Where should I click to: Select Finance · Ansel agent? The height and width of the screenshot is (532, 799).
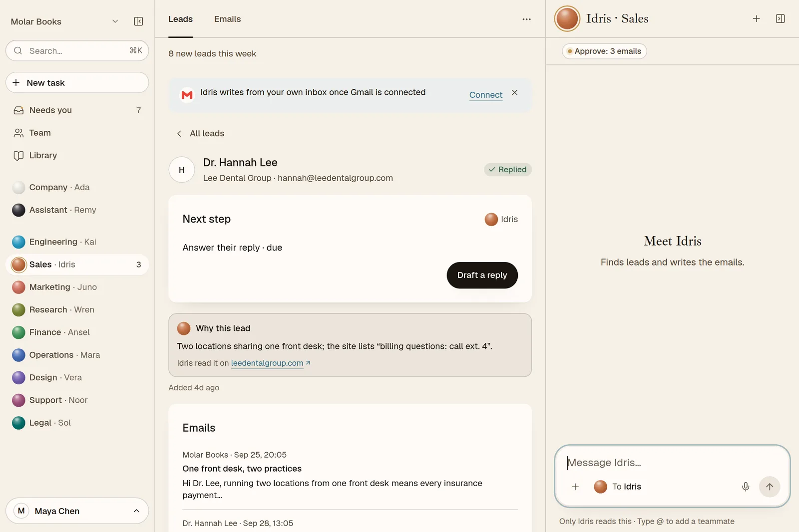pyautogui.click(x=77, y=332)
